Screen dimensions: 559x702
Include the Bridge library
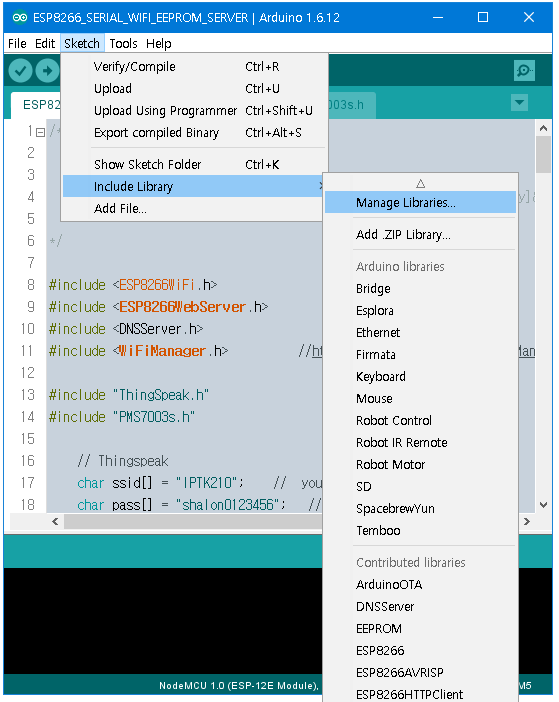[420, 288]
